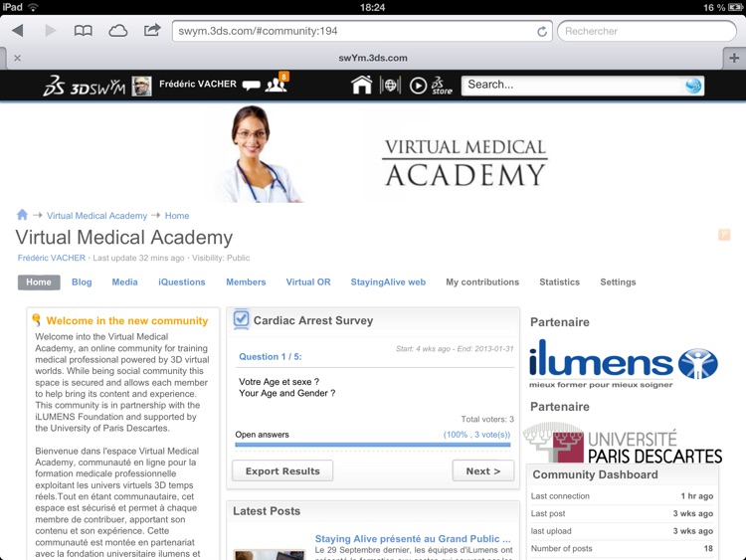Screen dimensions: 746x560
Task: Open the Virtual OR tab
Action: click(x=308, y=282)
